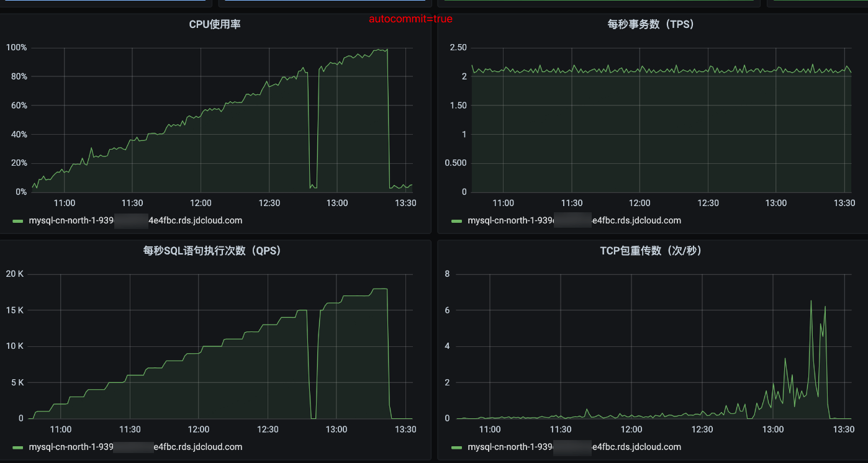Click the 11:30 x-axis label in CPU chart
Screen dimensions: 868x463
click(132, 203)
